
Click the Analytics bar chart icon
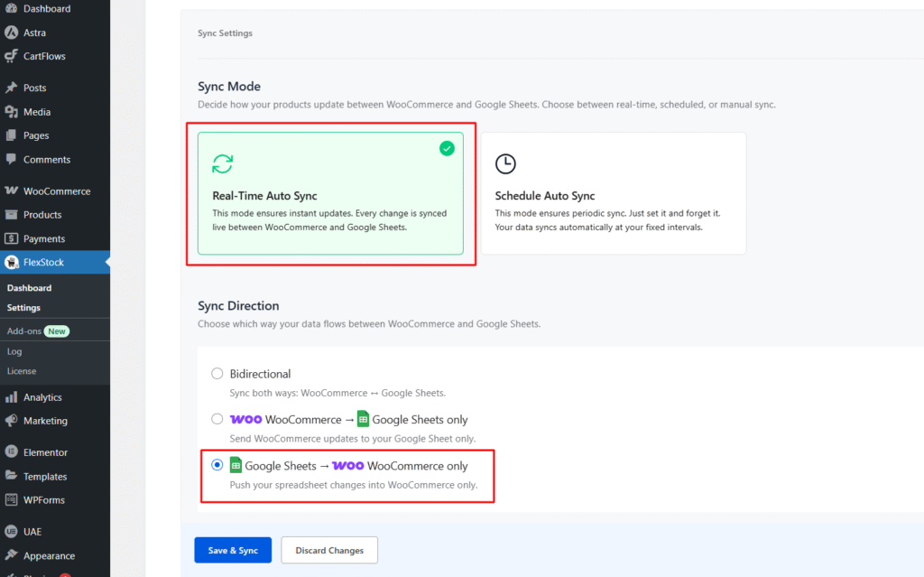(x=11, y=397)
